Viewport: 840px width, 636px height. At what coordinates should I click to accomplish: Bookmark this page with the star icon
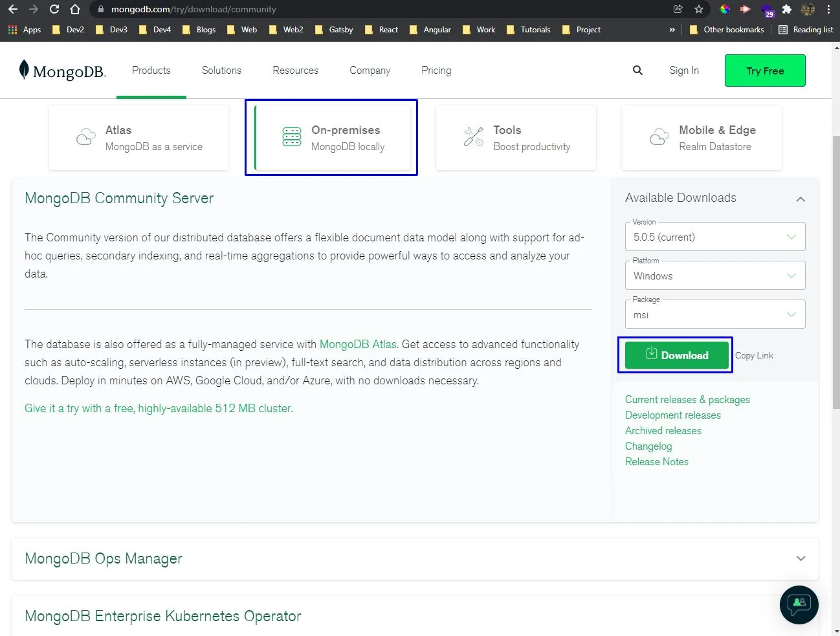click(699, 9)
